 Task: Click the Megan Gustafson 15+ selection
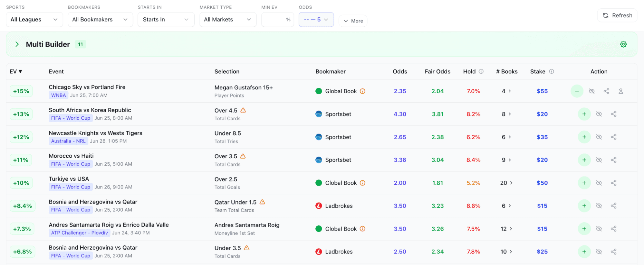[244, 87]
